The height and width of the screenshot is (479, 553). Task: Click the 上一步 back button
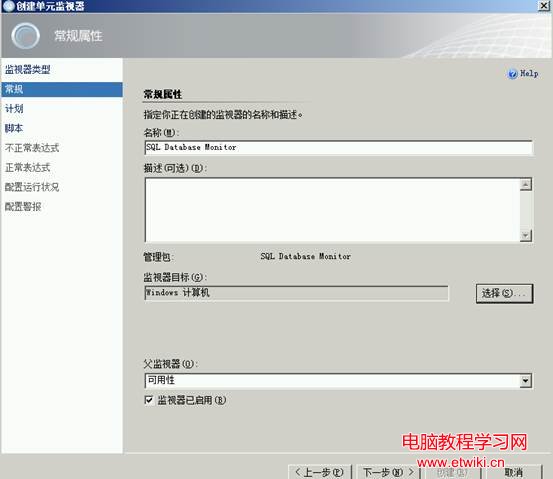pyautogui.click(x=320, y=472)
